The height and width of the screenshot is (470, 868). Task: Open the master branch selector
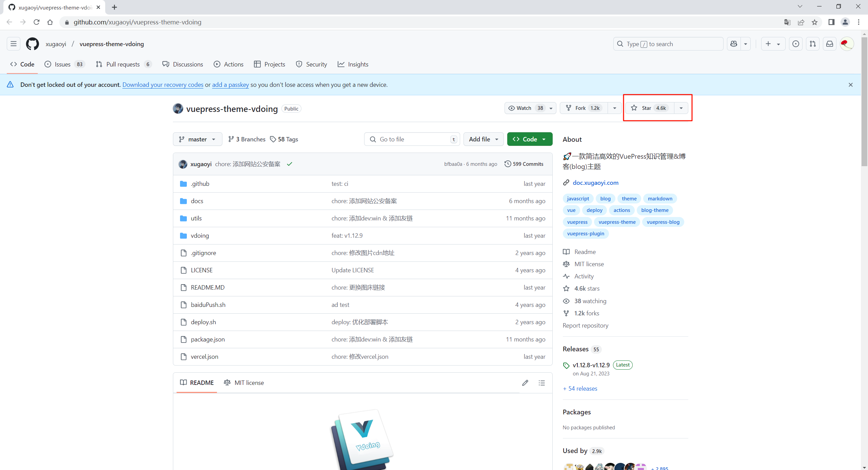[198, 139]
